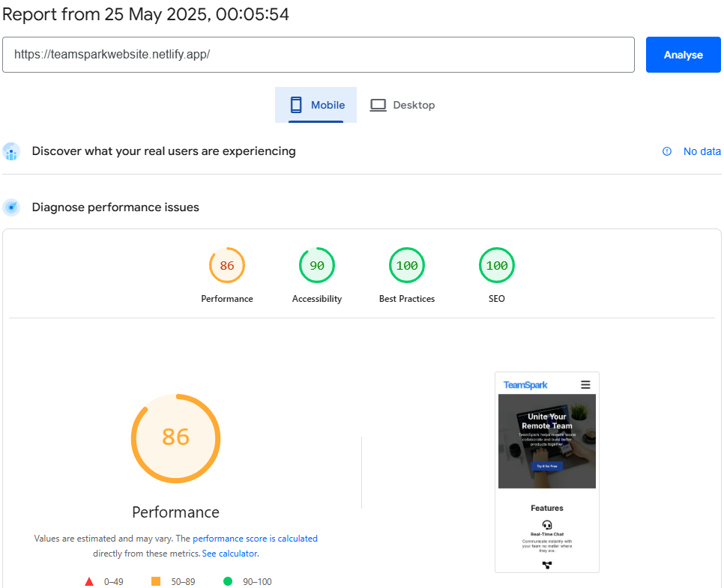Click the 90–100 legend label
Screen dimensions: 724x588
coord(257,581)
